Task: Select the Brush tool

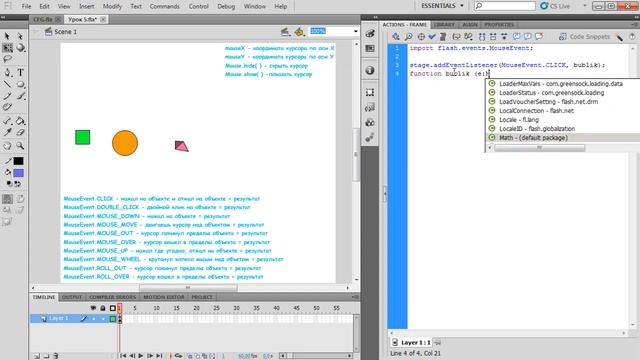Action: [x=20, y=96]
